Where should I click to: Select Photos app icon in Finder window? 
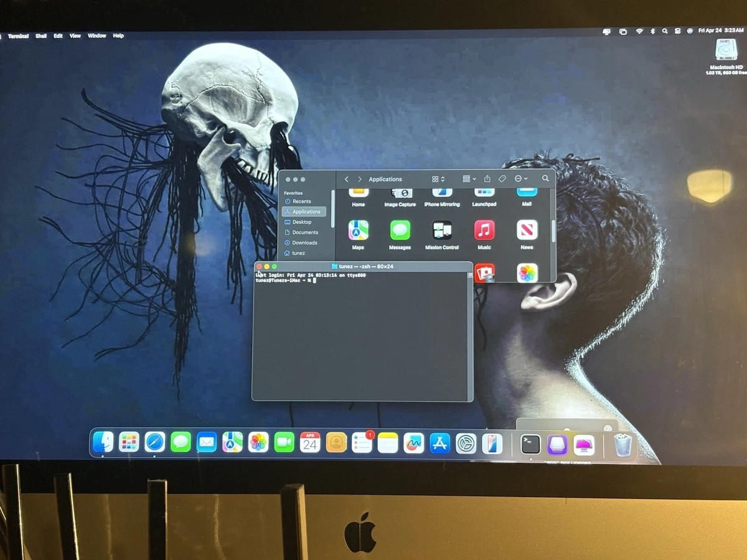[527, 273]
